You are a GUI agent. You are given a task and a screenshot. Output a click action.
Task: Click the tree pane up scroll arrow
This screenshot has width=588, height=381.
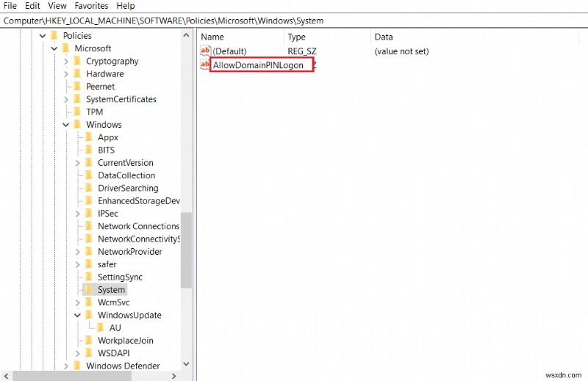point(186,35)
